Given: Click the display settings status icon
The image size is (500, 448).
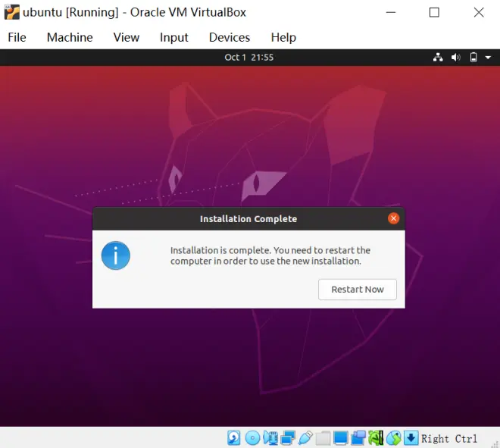Looking at the screenshot, I should pos(341,438).
